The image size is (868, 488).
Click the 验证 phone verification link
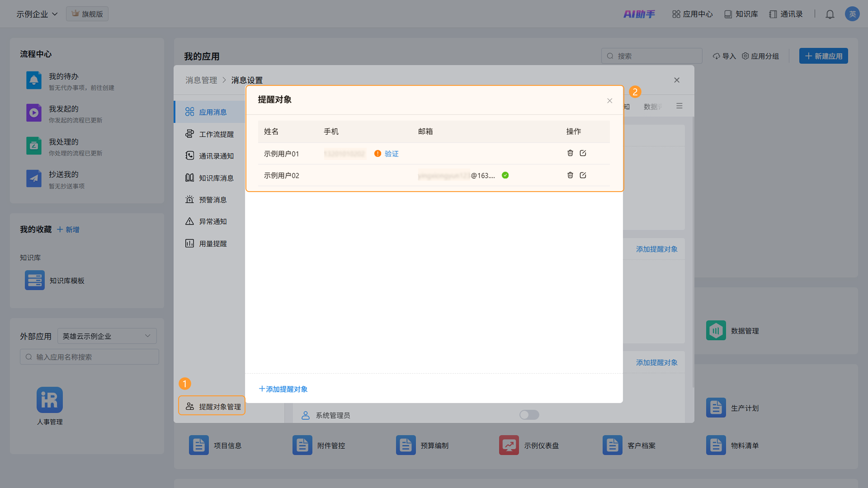tap(391, 154)
